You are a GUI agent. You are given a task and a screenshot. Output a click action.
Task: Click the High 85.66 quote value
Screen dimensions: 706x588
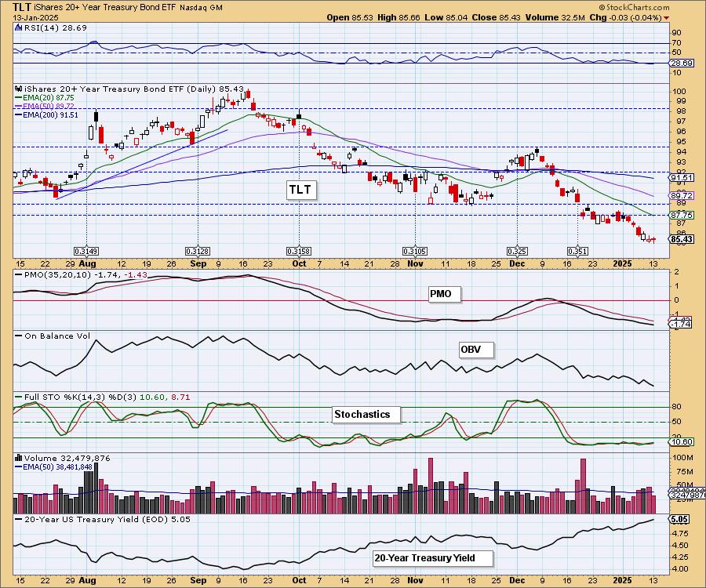point(398,17)
